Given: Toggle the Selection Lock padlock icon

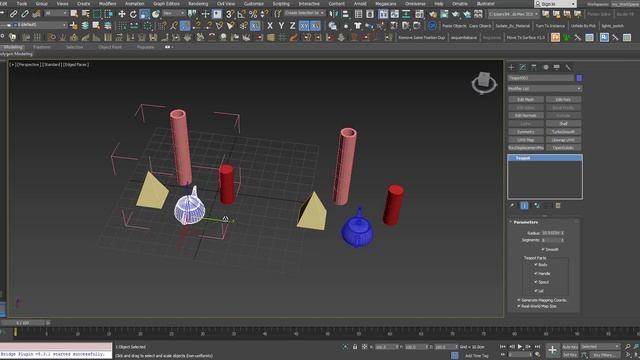Looking at the screenshot, I should click(x=355, y=347).
